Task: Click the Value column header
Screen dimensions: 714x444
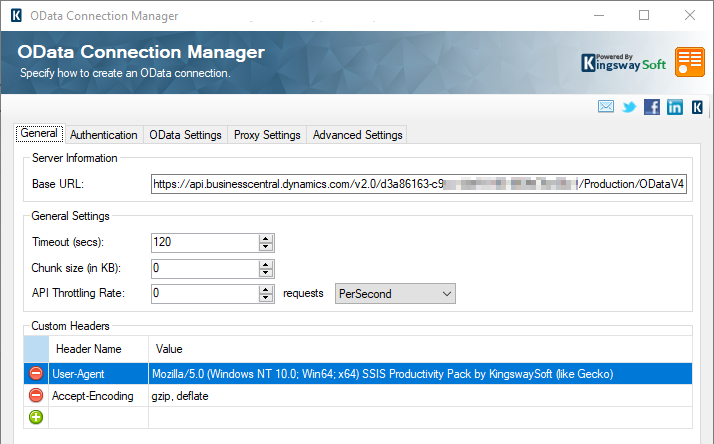Action: coord(420,349)
